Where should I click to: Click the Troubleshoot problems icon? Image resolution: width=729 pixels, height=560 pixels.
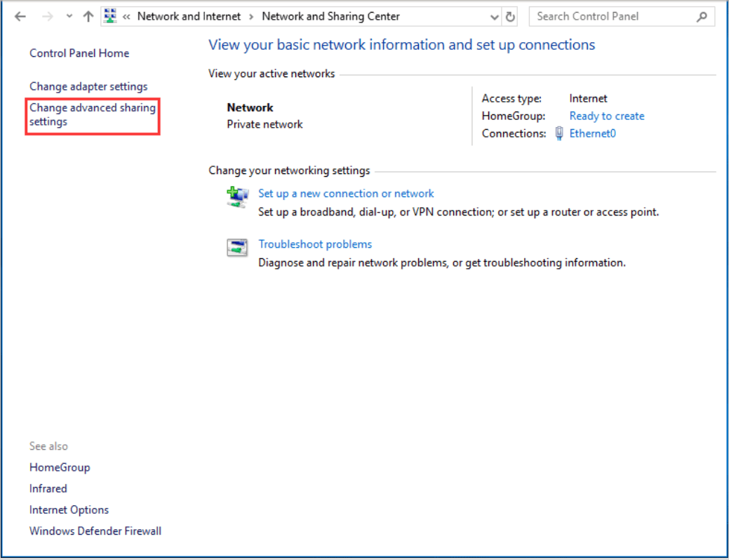237,248
